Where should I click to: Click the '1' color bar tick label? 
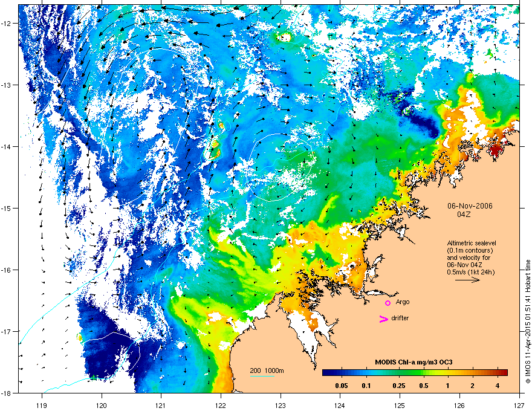pyautogui.click(x=448, y=386)
